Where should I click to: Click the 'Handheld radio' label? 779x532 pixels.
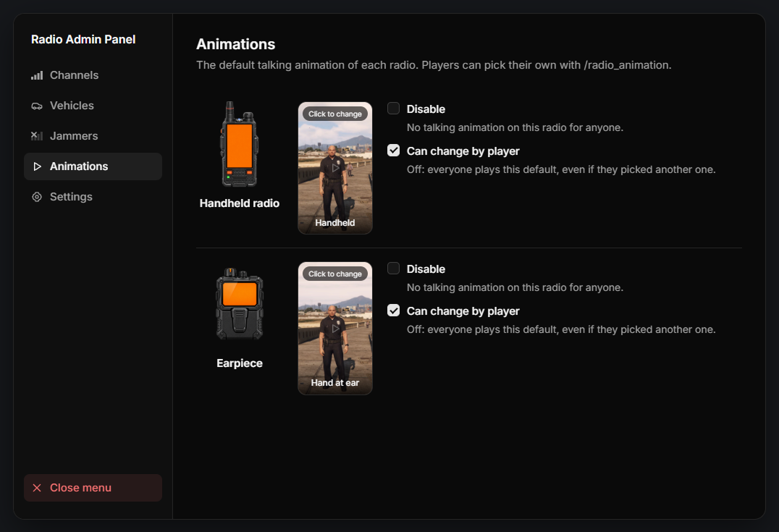point(240,203)
